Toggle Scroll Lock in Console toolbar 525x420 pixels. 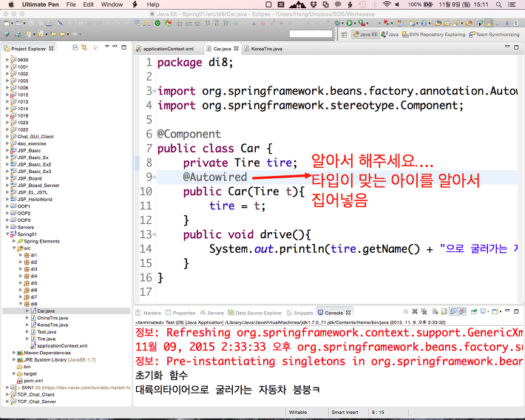pyautogui.click(x=444, y=311)
